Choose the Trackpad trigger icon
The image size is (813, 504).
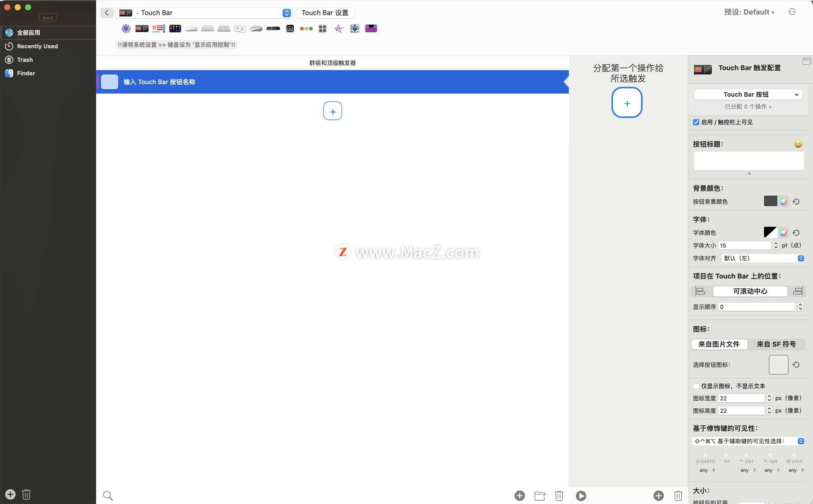click(x=207, y=28)
